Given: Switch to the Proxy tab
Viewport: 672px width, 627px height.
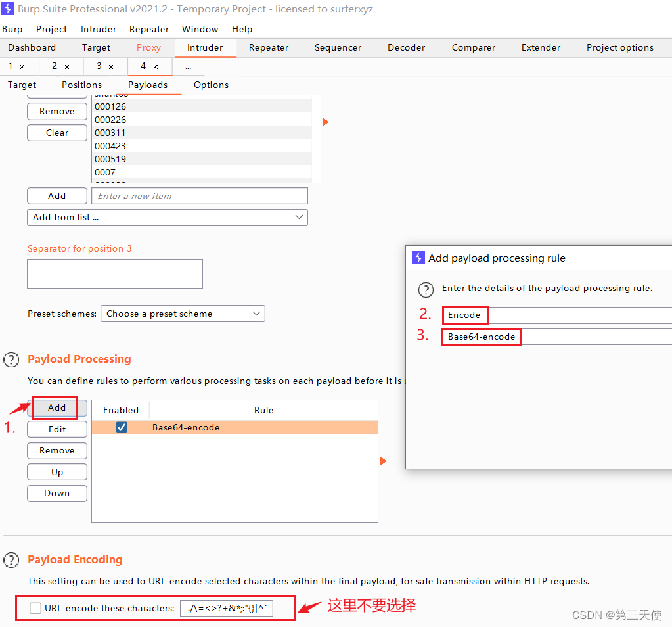Looking at the screenshot, I should (148, 47).
